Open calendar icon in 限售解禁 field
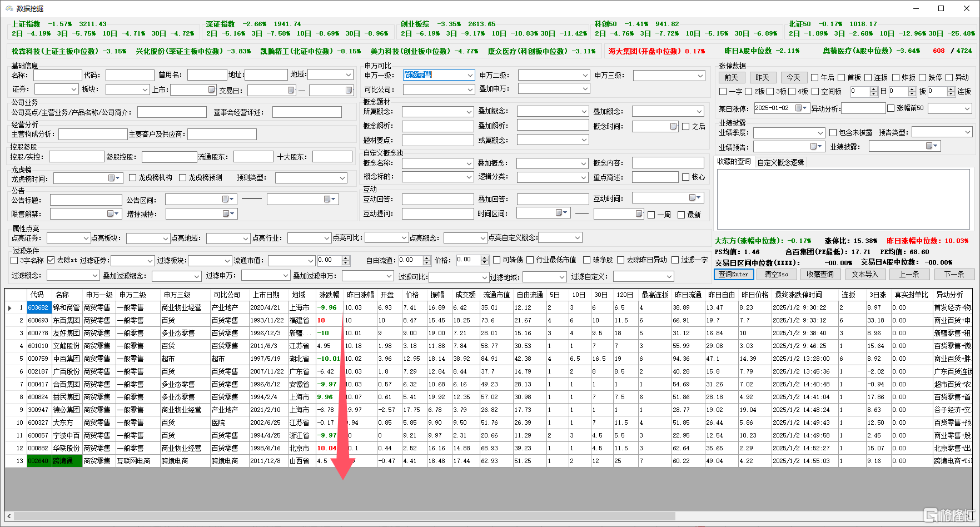The height and width of the screenshot is (527, 980). (x=111, y=213)
